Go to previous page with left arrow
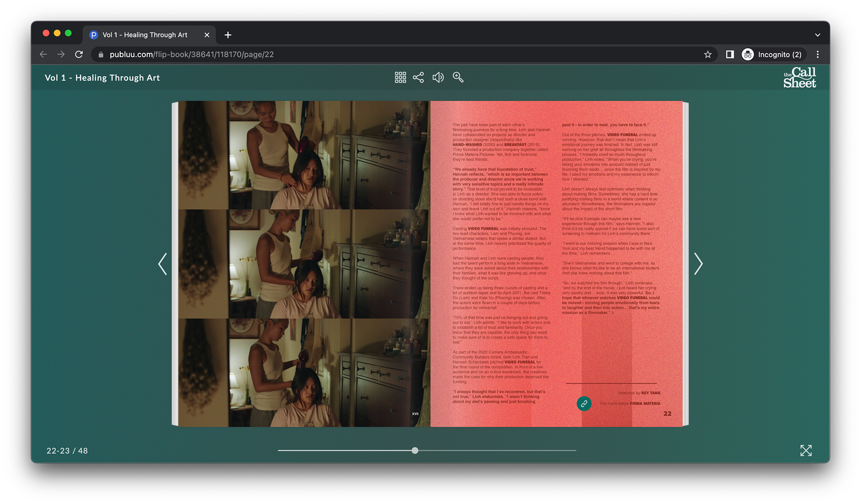The height and width of the screenshot is (504, 861). (x=162, y=264)
